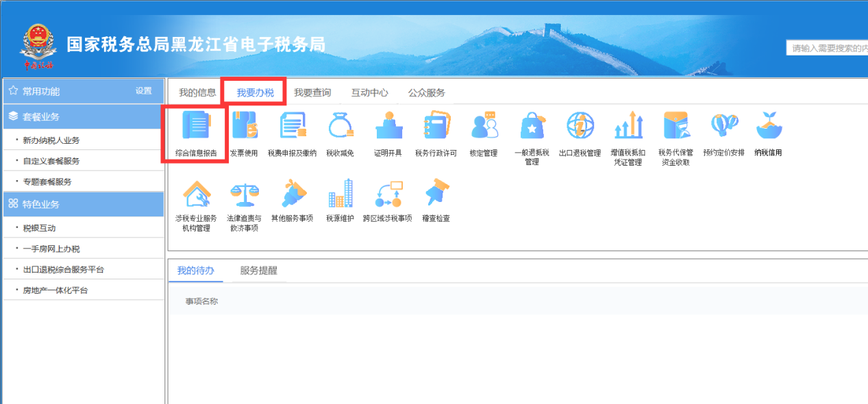Click the 设置 link in 常用功能

tap(143, 91)
